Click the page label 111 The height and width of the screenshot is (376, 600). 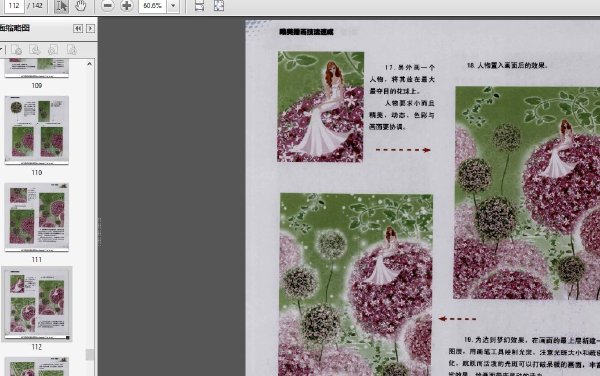tap(37, 260)
